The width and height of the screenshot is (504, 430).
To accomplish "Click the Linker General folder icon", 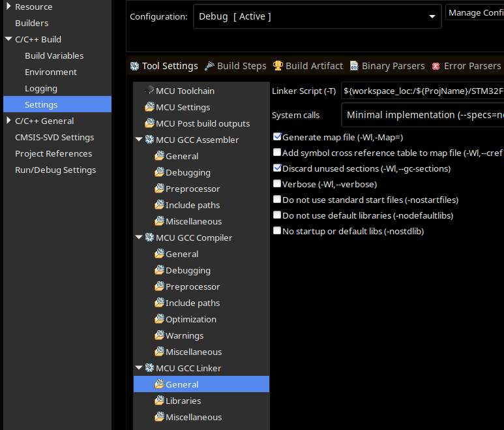I will point(160,384).
